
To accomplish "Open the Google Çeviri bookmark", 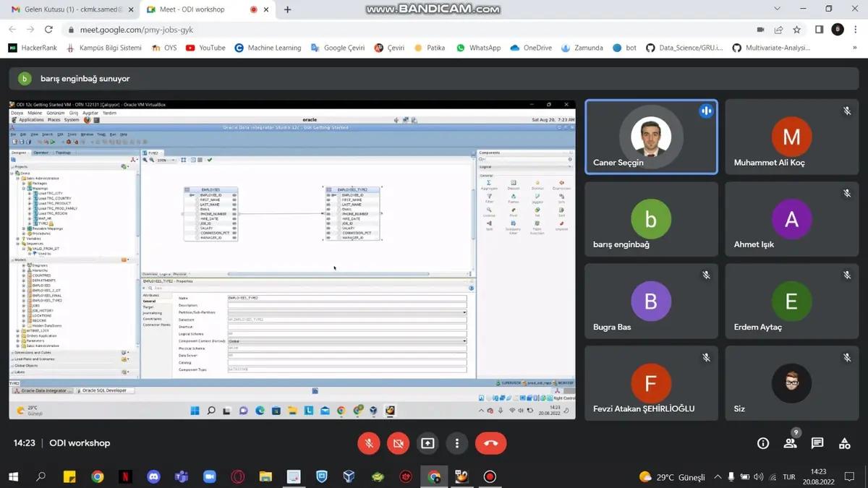I will pyautogui.click(x=337, y=48).
